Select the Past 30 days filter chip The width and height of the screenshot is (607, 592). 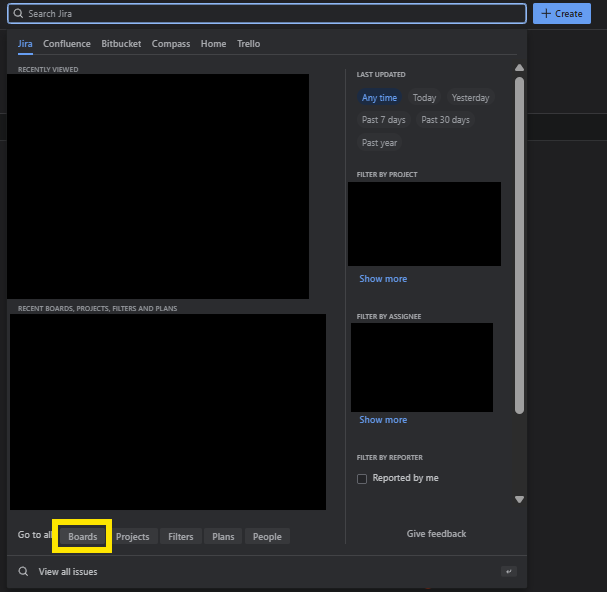pos(445,120)
